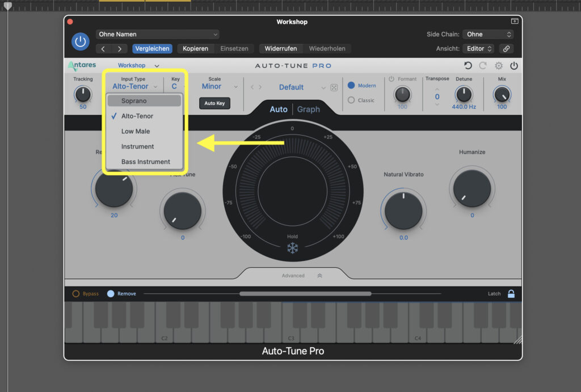Click the Vergleichen button
Viewport: 581px width, 392px height.
(x=152, y=49)
